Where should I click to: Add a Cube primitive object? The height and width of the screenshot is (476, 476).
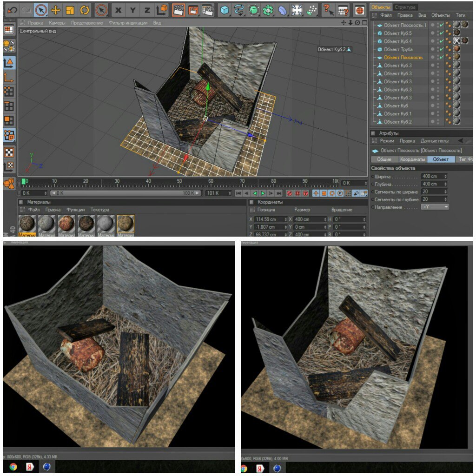pos(225,10)
